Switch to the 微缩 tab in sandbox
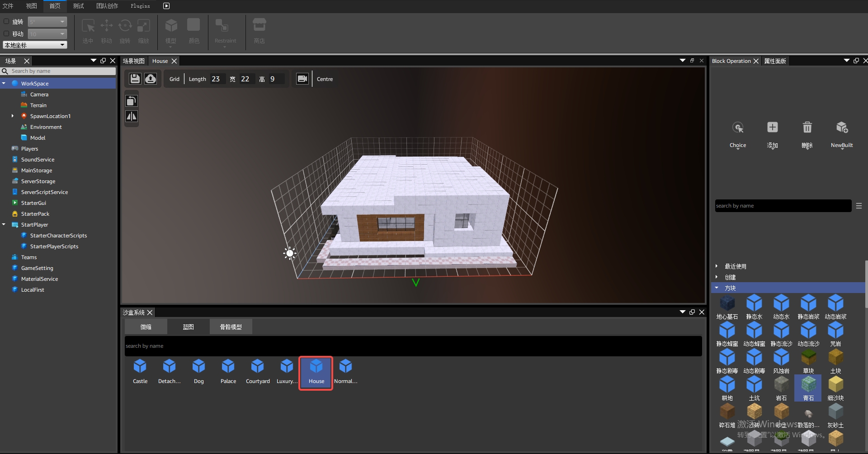 pyautogui.click(x=146, y=326)
